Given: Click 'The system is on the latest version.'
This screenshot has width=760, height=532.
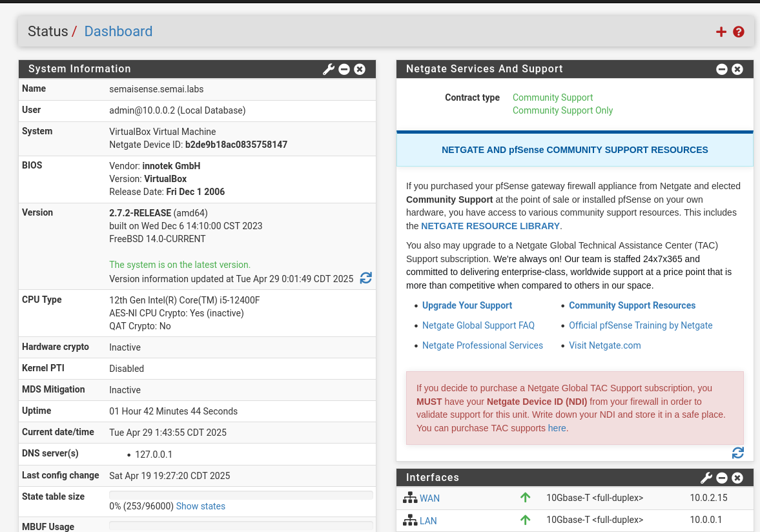Looking at the screenshot, I should (x=180, y=265).
